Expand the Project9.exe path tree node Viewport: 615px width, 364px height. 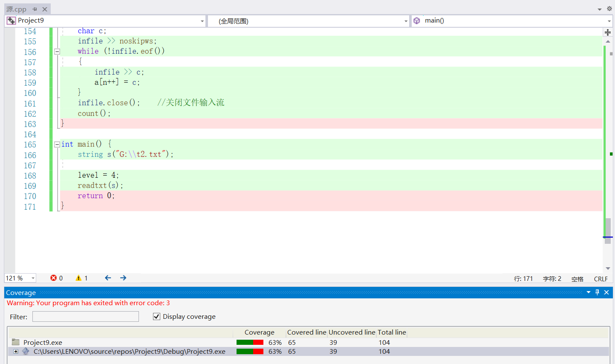click(x=16, y=351)
